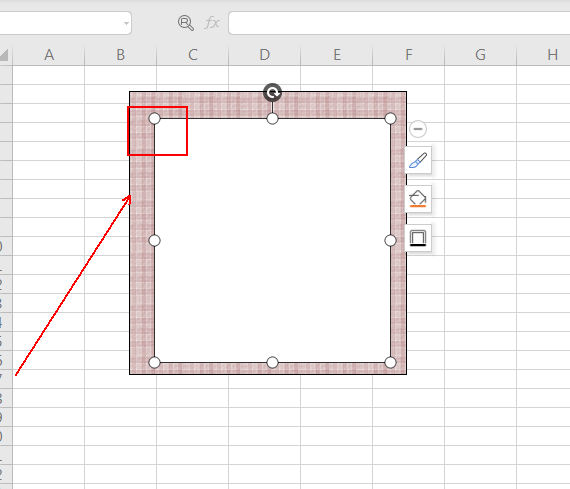Select column G header
Image resolution: width=570 pixels, height=489 pixels.
click(481, 55)
